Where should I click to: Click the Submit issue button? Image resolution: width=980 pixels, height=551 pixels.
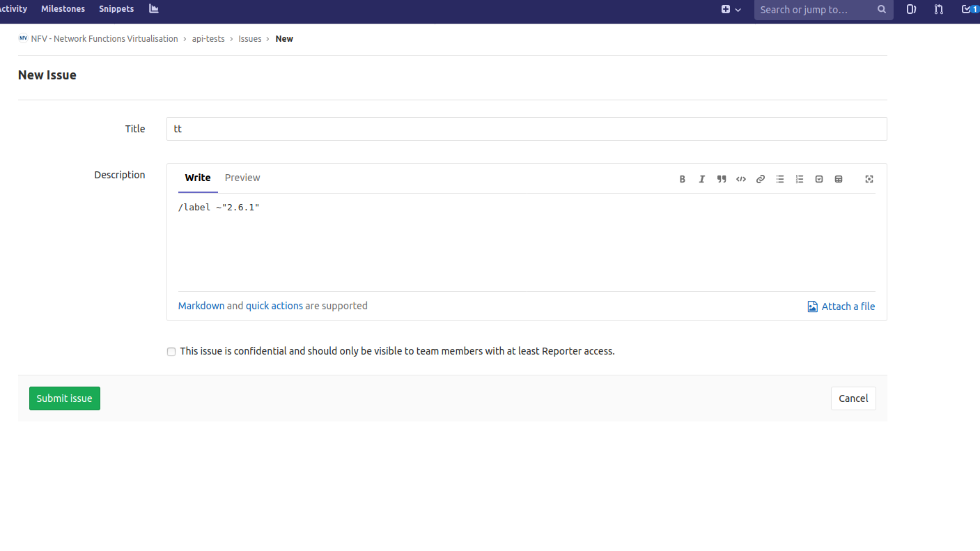click(x=65, y=398)
